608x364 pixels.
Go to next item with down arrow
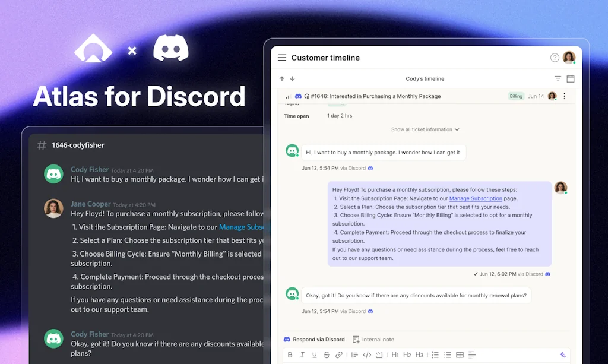coord(292,78)
